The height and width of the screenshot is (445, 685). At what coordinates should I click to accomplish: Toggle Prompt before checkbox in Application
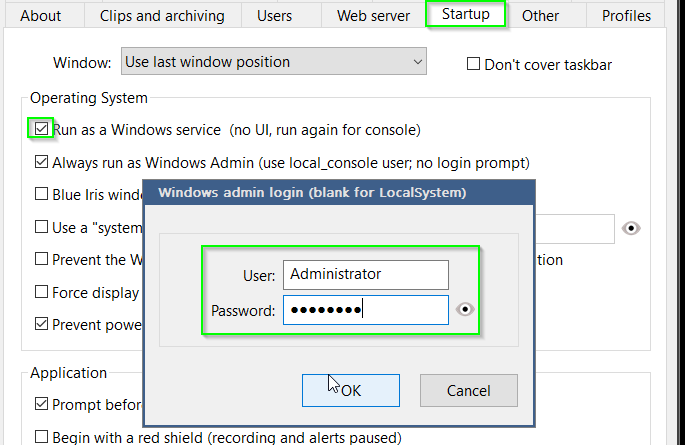click(41, 404)
